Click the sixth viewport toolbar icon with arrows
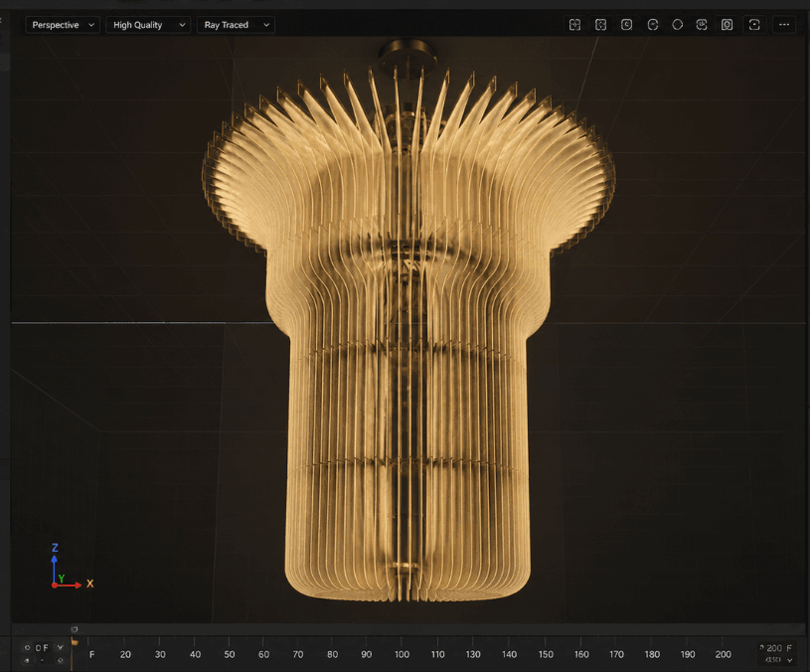This screenshot has height=672, width=810. point(702,25)
